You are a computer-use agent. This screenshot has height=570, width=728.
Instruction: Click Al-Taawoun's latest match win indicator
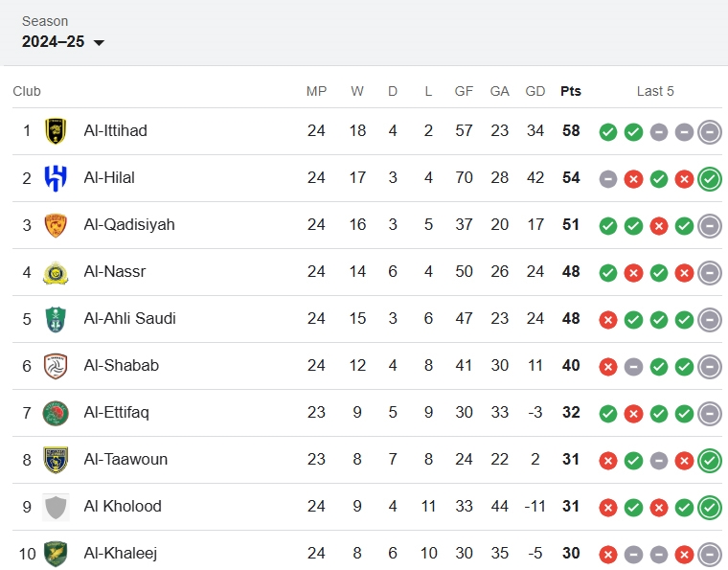[709, 461]
